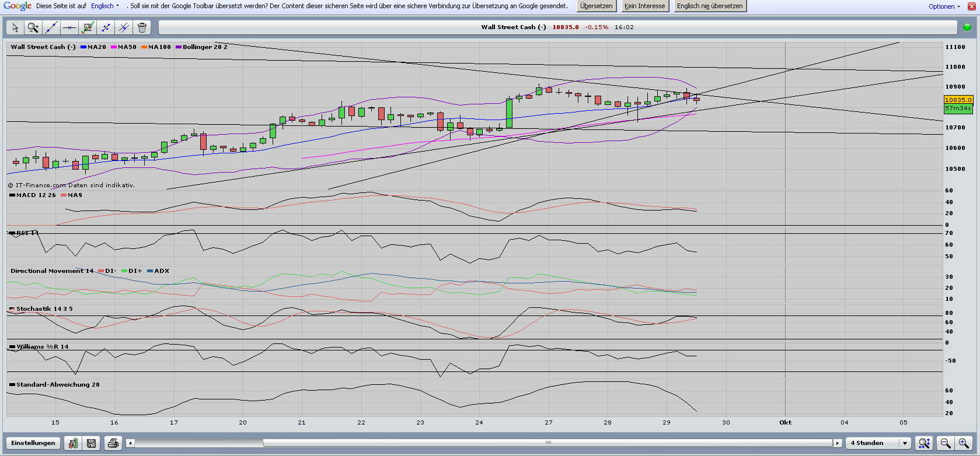Click the candlestick chart save icon
This screenshot has height=456, width=980.
(73, 443)
